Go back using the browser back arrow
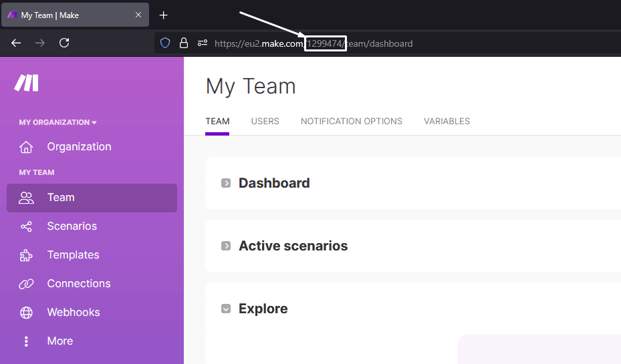 (16, 43)
